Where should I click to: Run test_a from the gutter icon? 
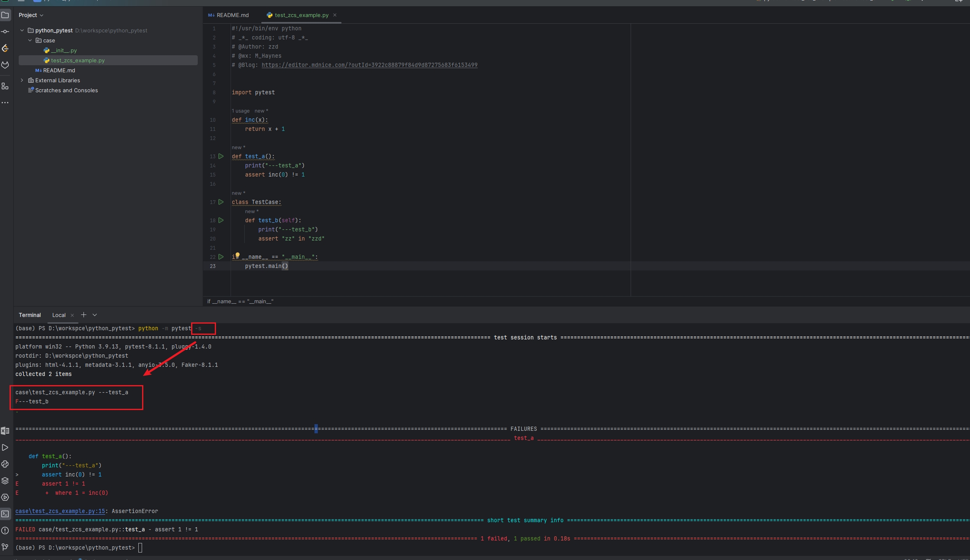coord(221,156)
